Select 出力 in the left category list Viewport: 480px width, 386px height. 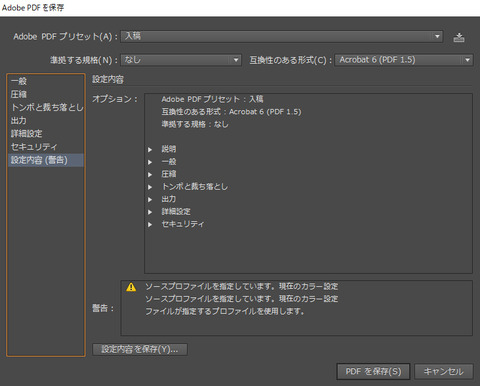tap(46, 120)
